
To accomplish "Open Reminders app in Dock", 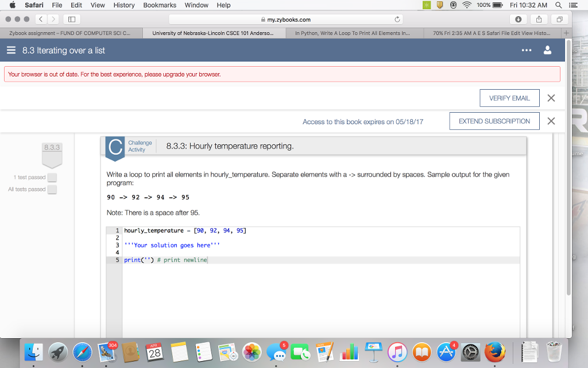I will pos(204,352).
